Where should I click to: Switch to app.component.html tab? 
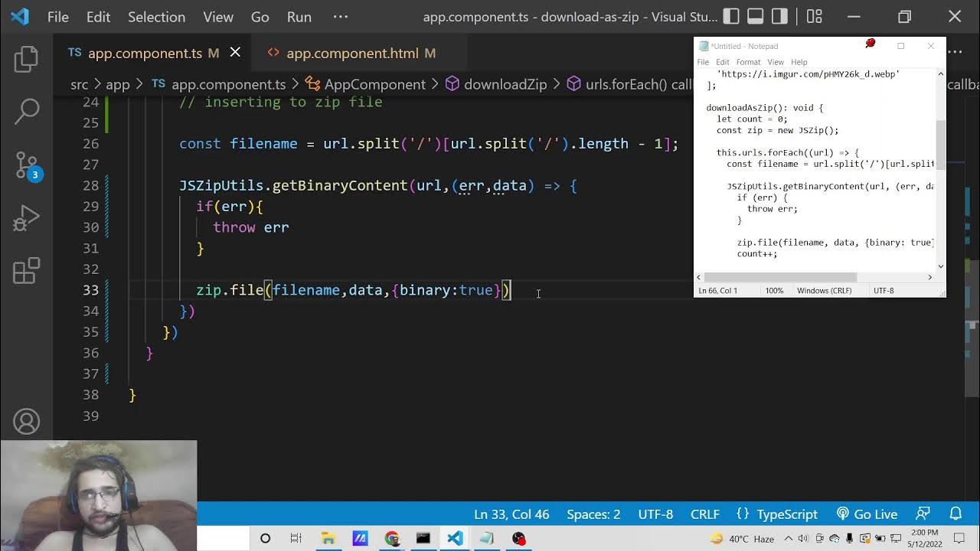click(x=352, y=53)
